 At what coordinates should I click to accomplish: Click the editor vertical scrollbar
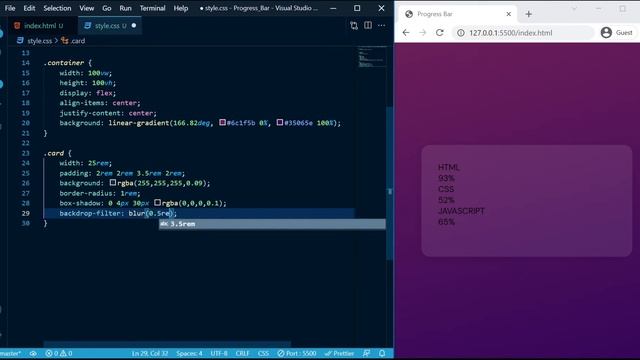click(390, 184)
